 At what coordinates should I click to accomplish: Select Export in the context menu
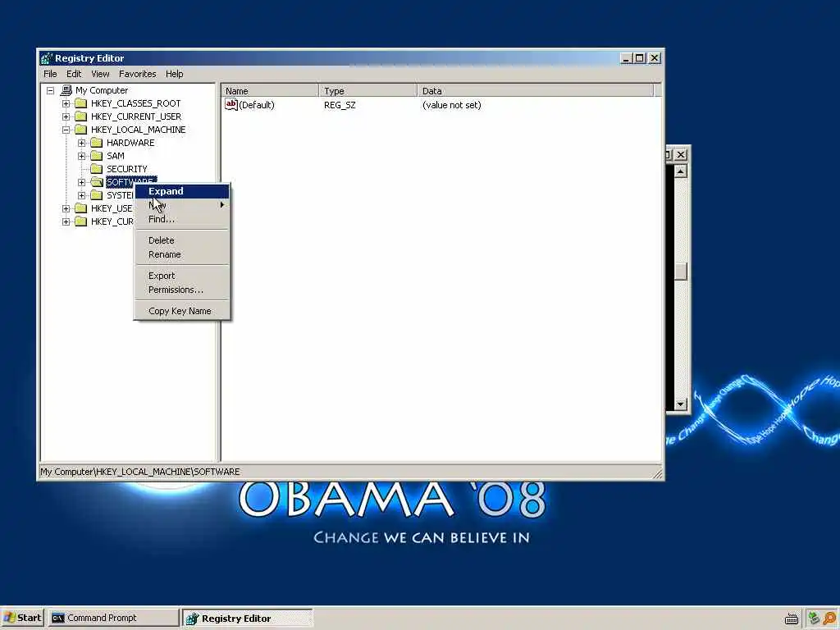182,276
